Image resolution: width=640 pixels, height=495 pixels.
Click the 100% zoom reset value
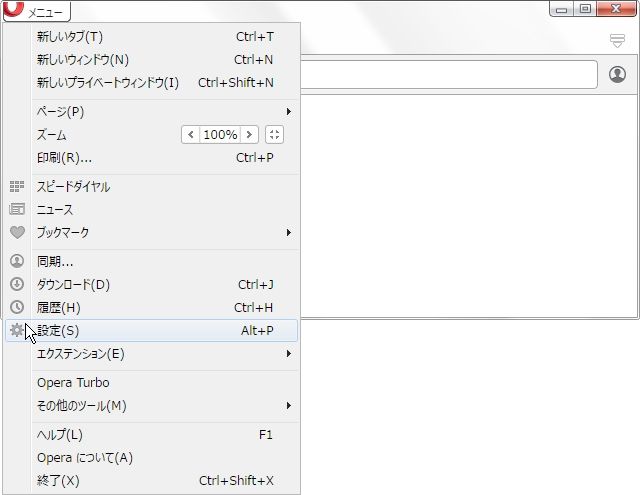tap(220, 135)
